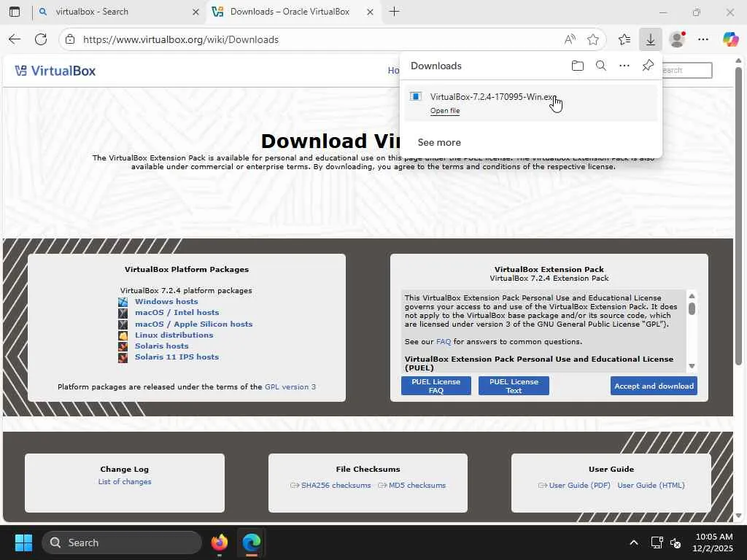Open downloads folder icon in panel
This screenshot has width=747, height=560.
tap(578, 66)
